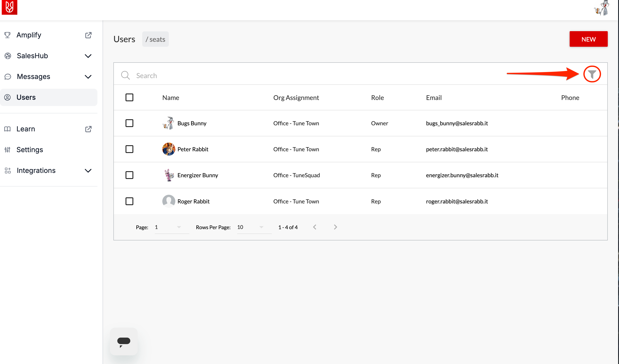
Task: Click into the Search field
Action: click(x=295, y=75)
